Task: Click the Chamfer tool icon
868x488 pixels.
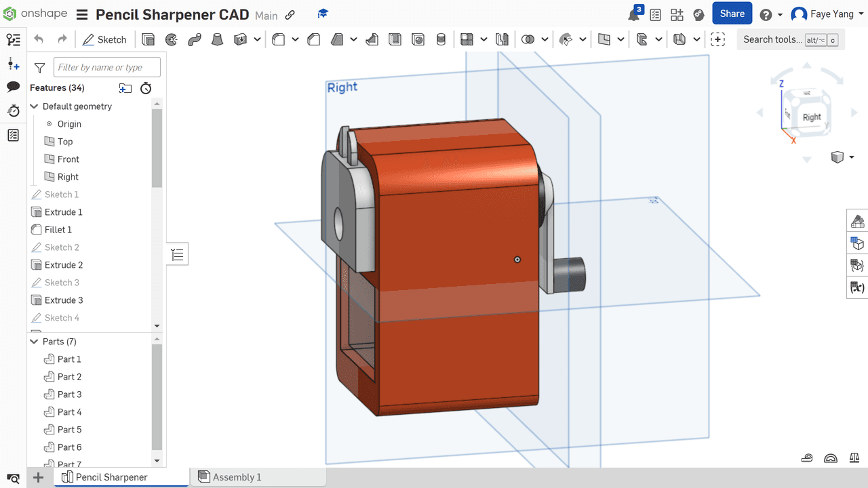Action: [313, 40]
